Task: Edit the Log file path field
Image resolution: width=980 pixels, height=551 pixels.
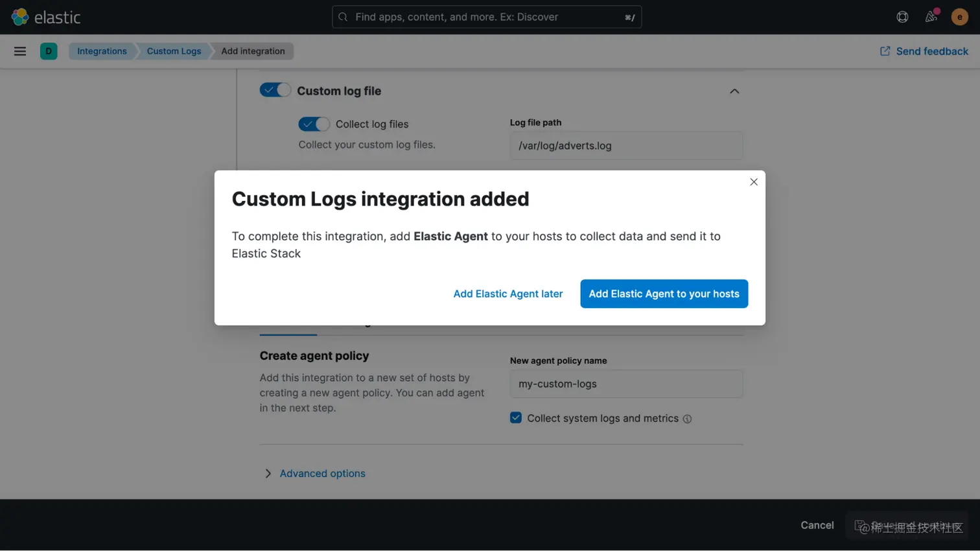Action: point(626,146)
